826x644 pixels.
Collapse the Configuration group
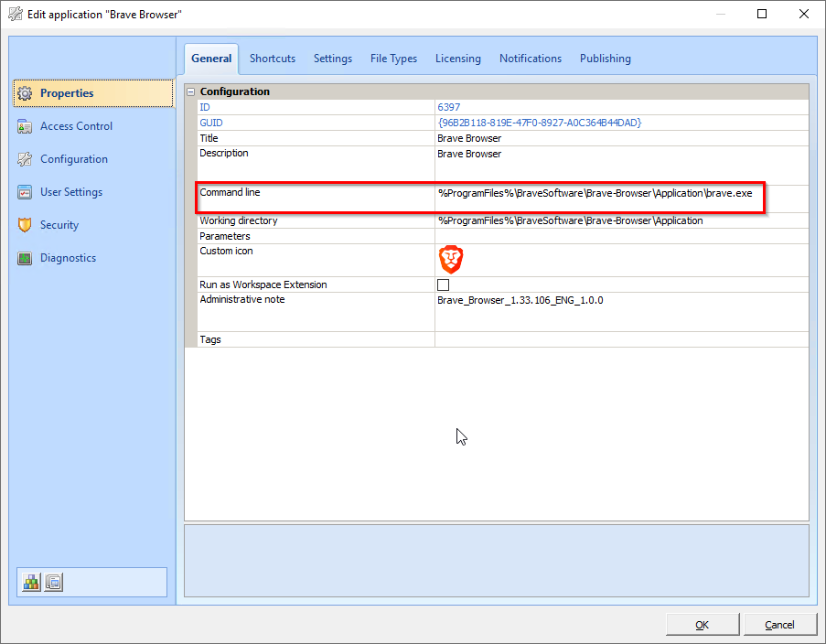click(191, 91)
